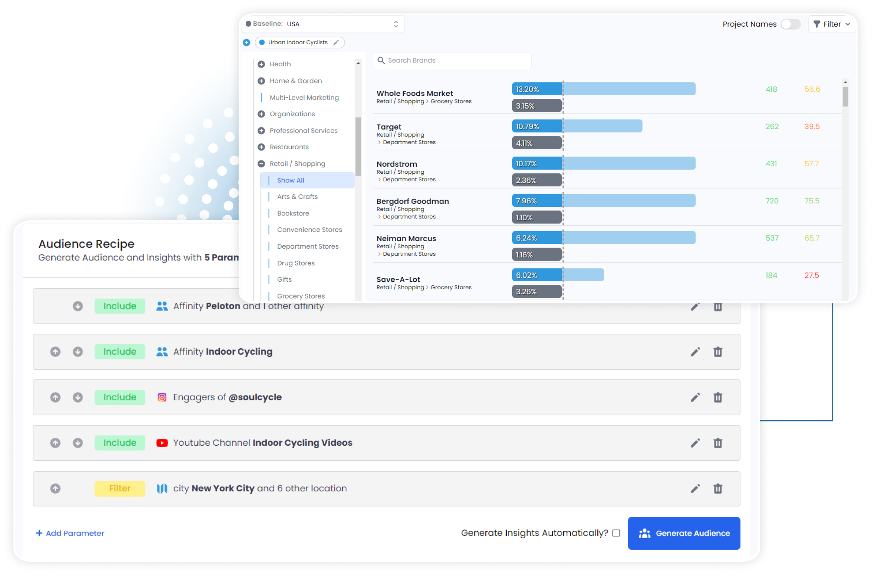Collapse the Retail / Shopping category

(x=261, y=164)
